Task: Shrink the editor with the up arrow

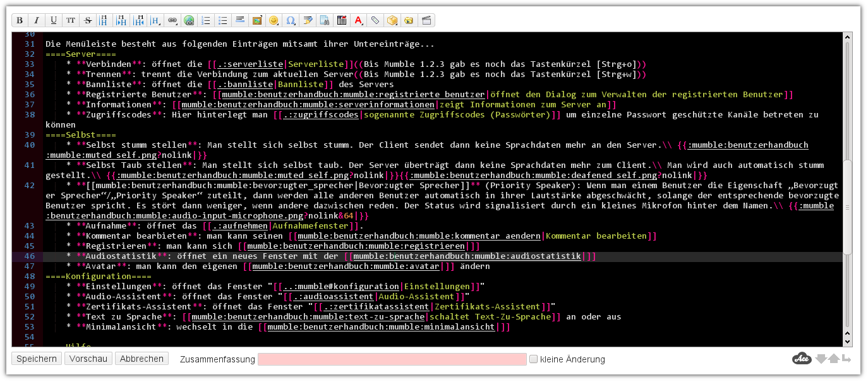Action: (x=834, y=359)
